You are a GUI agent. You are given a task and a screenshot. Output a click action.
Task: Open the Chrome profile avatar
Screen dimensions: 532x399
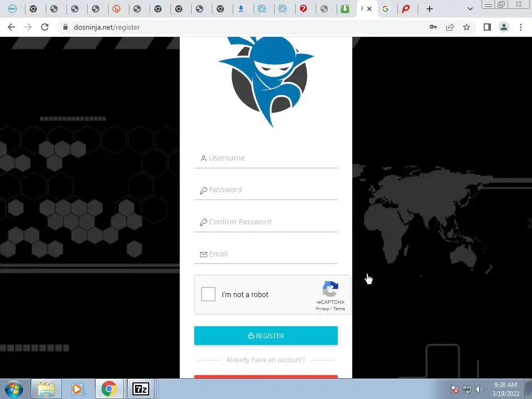(504, 27)
